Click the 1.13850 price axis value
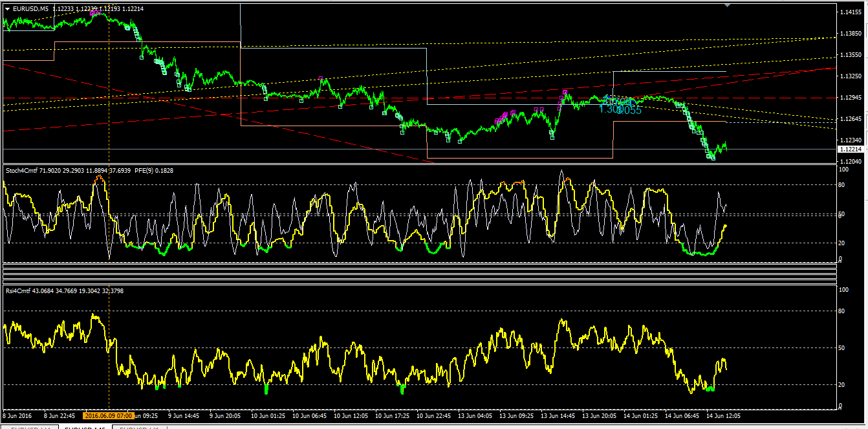Image resolution: width=868 pixels, height=429 pixels. click(x=852, y=34)
